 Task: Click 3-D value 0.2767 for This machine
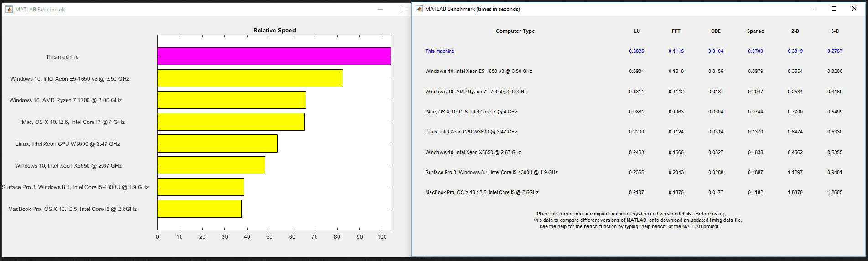835,51
